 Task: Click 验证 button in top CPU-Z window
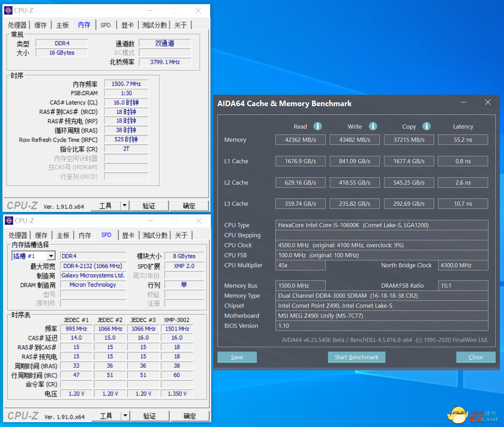pyautogui.click(x=149, y=206)
